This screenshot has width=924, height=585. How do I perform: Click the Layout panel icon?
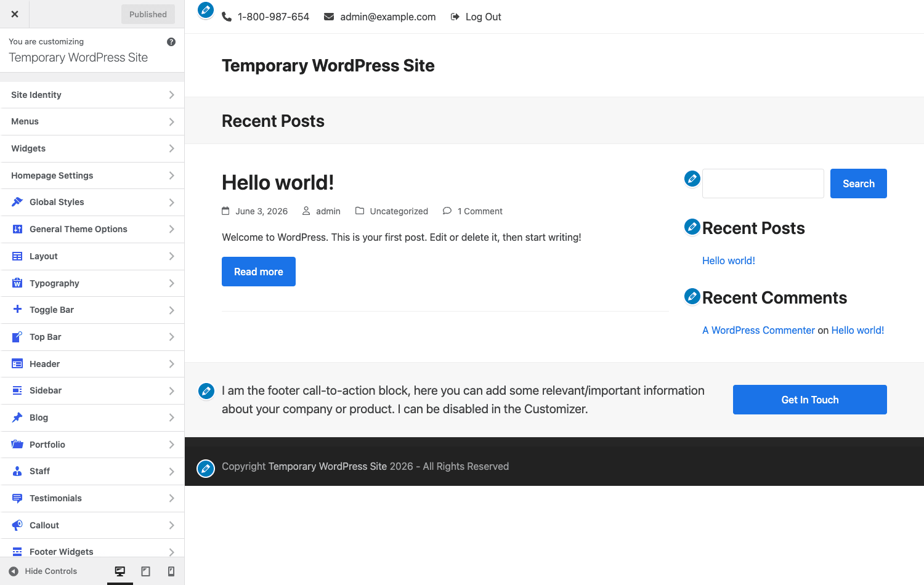[17, 256]
